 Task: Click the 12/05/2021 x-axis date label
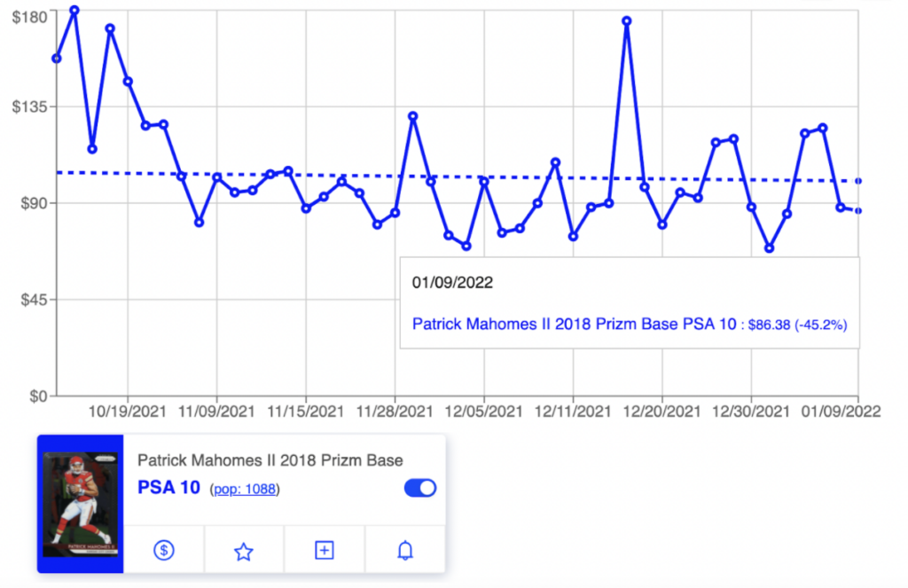[x=484, y=412]
